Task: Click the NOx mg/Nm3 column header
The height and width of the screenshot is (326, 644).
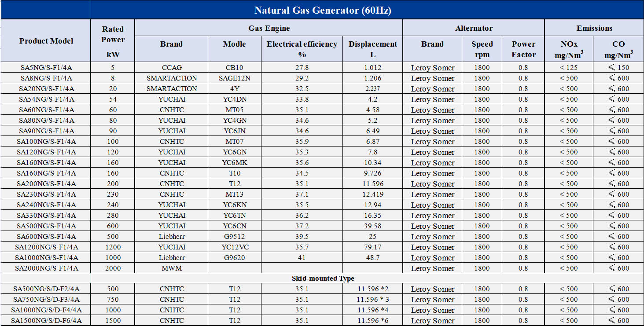Action: point(569,49)
